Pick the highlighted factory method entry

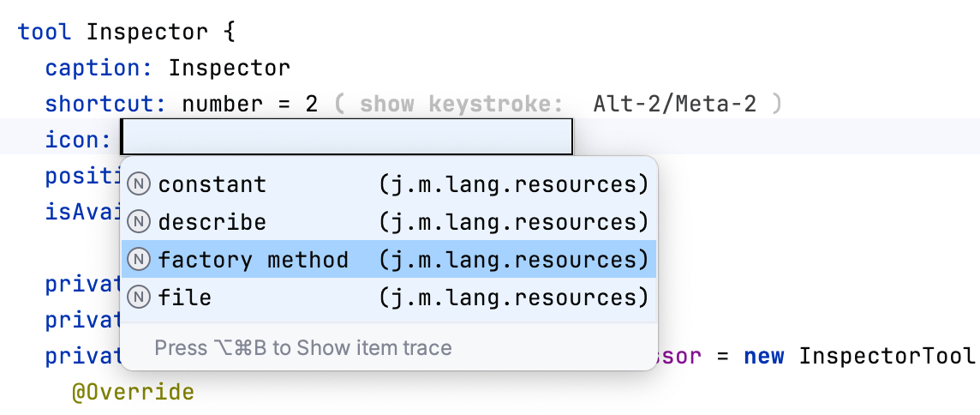254,260
